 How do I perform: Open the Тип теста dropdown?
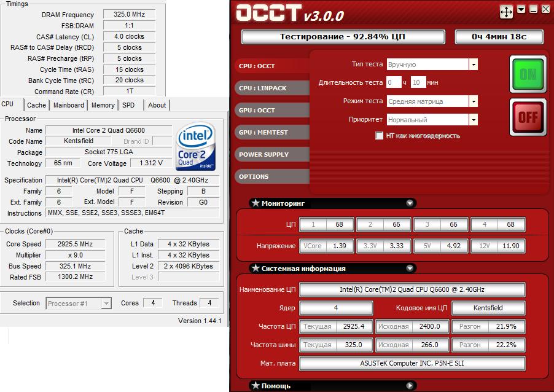(x=473, y=65)
